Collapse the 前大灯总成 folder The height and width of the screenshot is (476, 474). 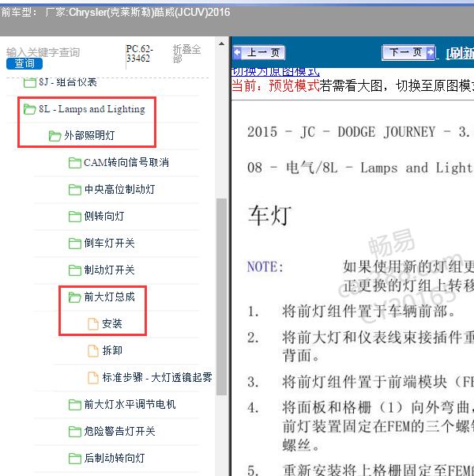(x=110, y=297)
